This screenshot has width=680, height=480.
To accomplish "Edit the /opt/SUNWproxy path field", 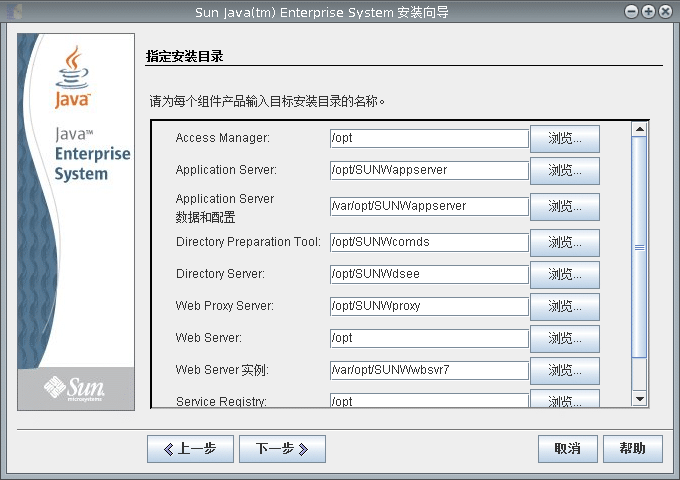I will point(429,307).
